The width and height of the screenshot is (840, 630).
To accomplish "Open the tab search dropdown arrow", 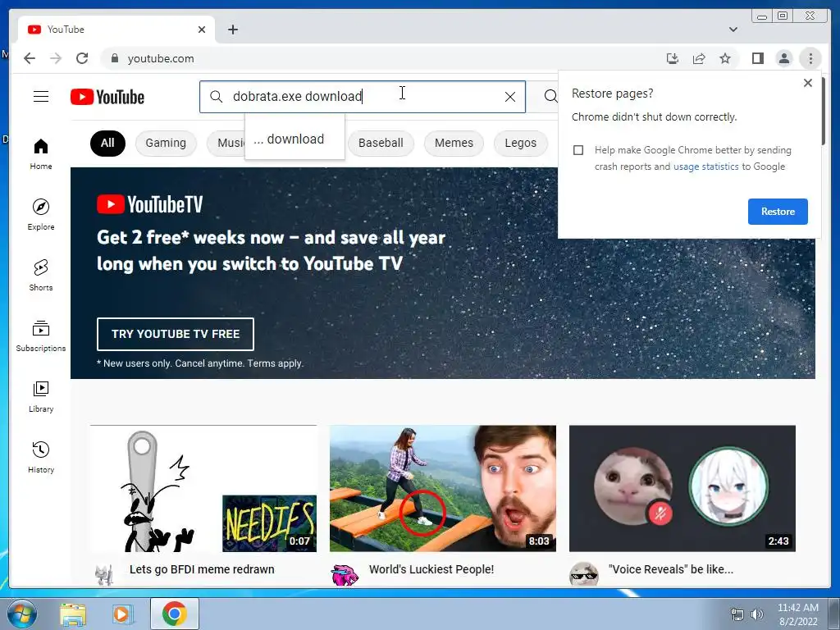I will tap(733, 30).
